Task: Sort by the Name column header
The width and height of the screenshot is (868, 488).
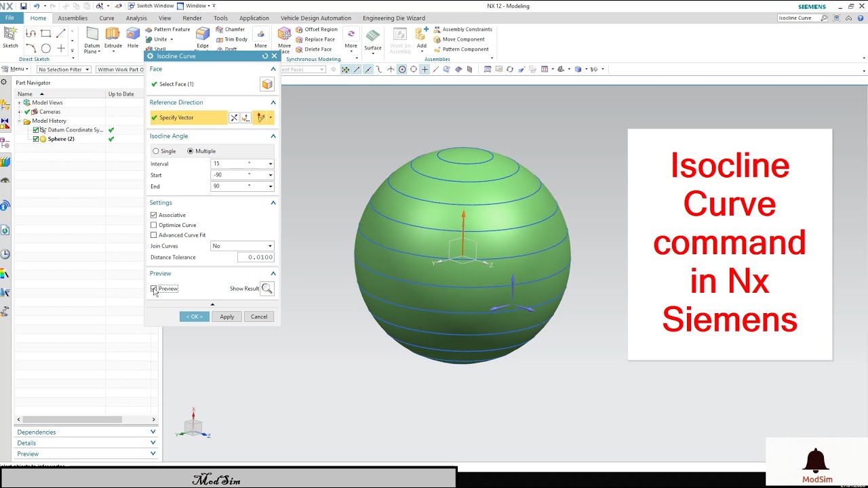Action: (x=60, y=94)
